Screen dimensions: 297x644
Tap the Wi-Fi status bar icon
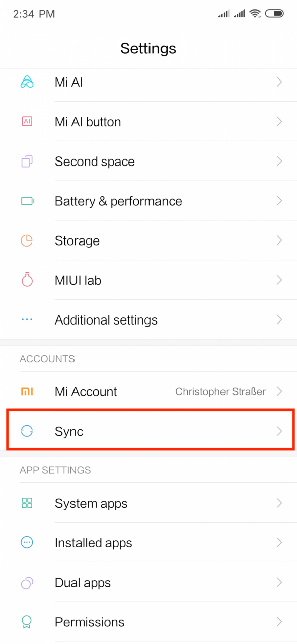255,14
